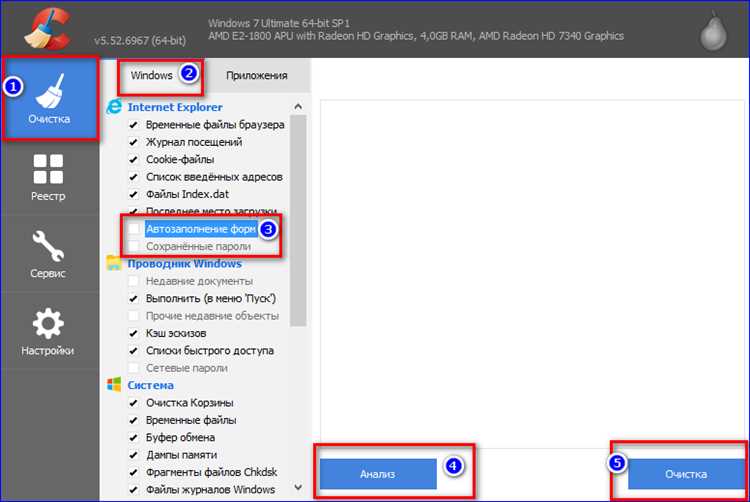Enable Сетевые пароли checkbox
The height and width of the screenshot is (502, 750).
tap(133, 368)
